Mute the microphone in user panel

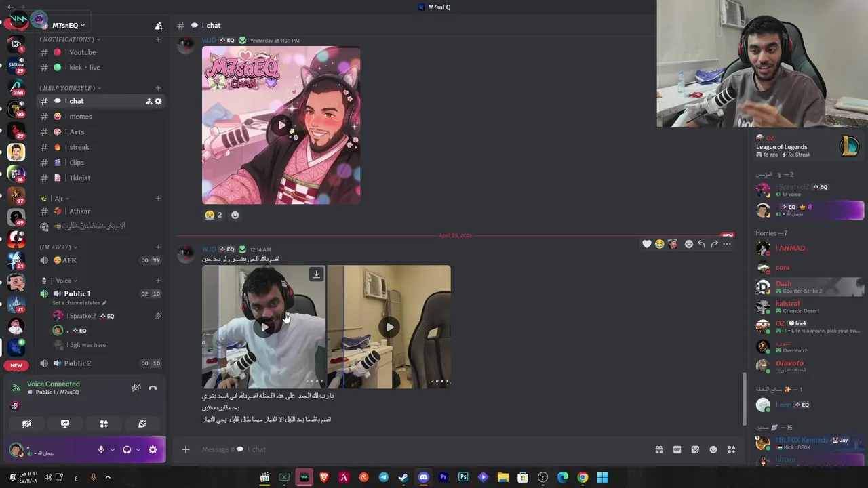click(101, 449)
